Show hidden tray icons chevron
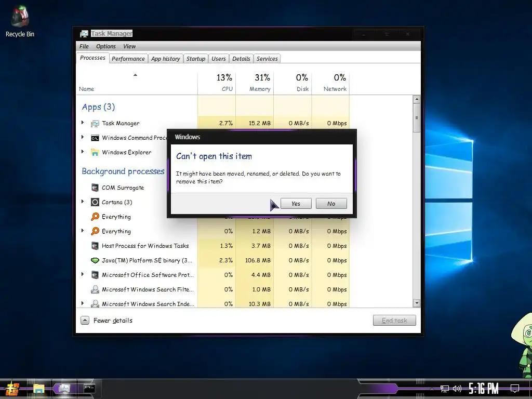Screen dimensions: 532x399 tap(432, 389)
